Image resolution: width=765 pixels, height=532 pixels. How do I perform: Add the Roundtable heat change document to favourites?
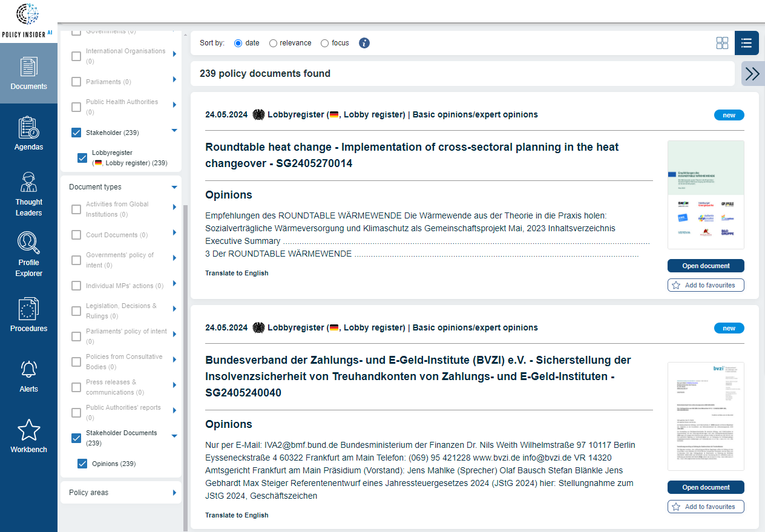[x=706, y=284]
